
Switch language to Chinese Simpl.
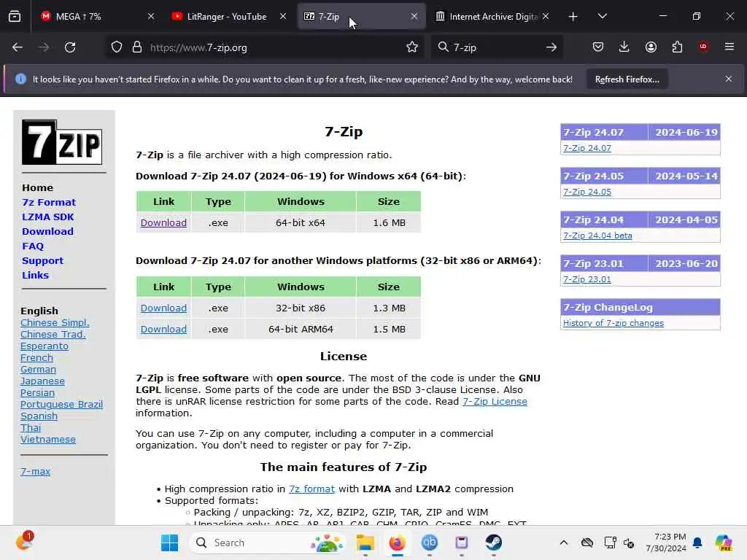[x=55, y=323]
